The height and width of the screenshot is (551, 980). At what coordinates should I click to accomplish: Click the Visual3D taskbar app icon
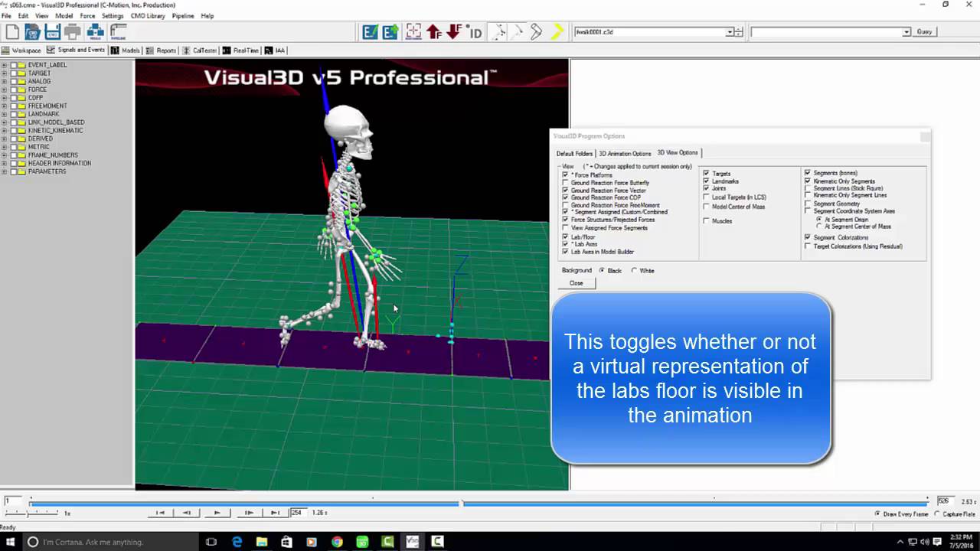(413, 542)
